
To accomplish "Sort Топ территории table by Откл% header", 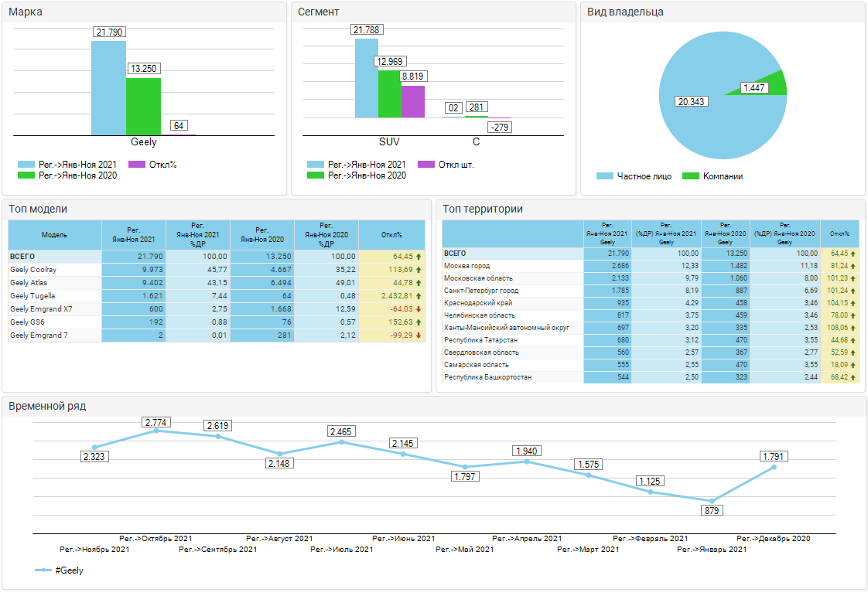I will click(839, 233).
